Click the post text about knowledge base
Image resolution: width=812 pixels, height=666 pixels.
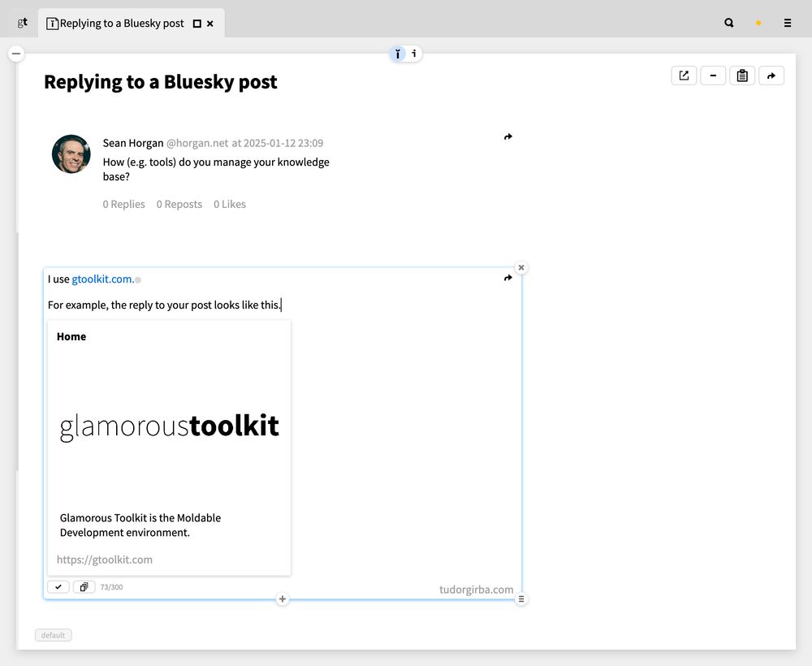coord(216,169)
